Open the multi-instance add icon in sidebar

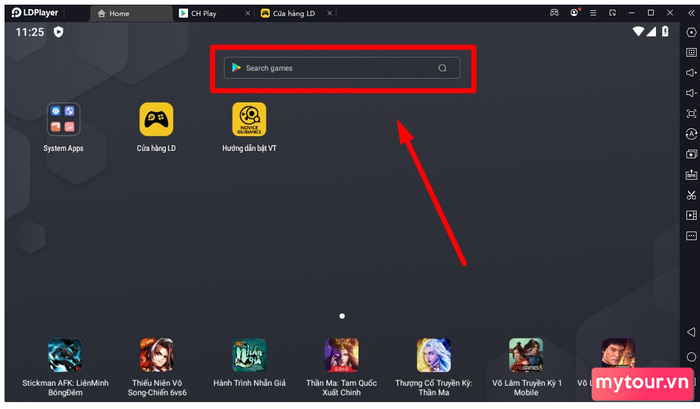pos(691,154)
